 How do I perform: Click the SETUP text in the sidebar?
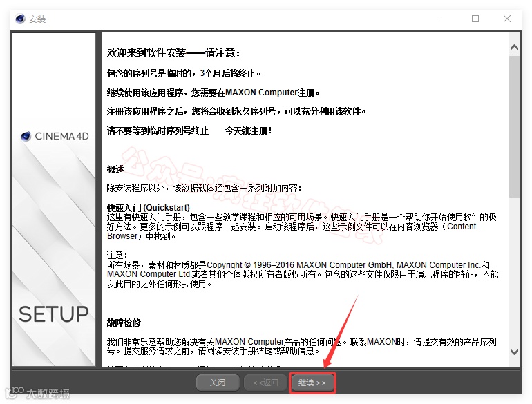pyautogui.click(x=54, y=314)
